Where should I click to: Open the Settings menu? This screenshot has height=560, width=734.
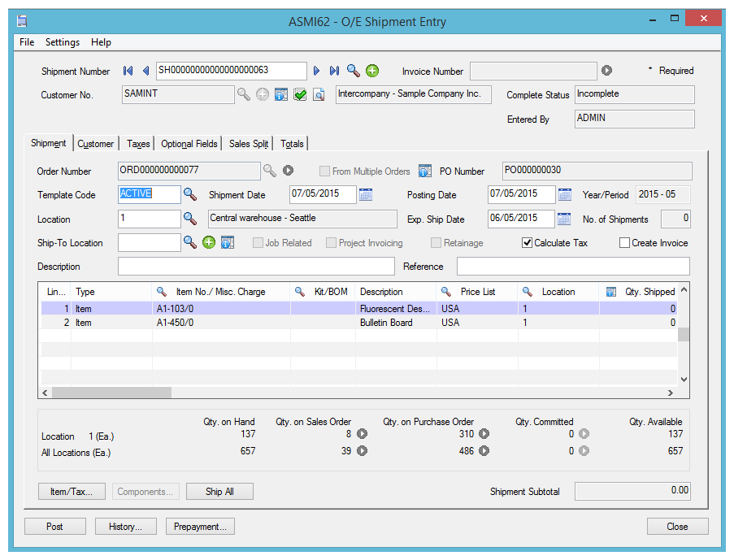[x=63, y=42]
